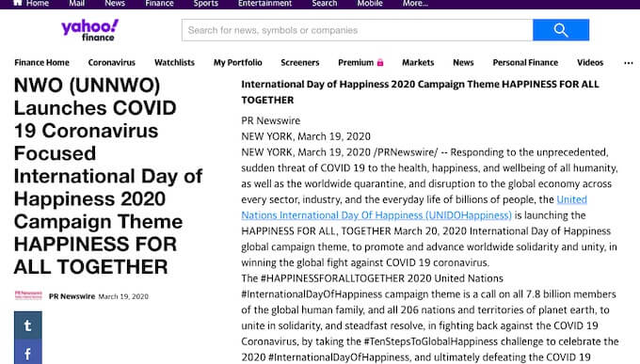640x364 pixels.
Task: Click the date March 19, 2020 under the headline
Action: tap(123, 296)
